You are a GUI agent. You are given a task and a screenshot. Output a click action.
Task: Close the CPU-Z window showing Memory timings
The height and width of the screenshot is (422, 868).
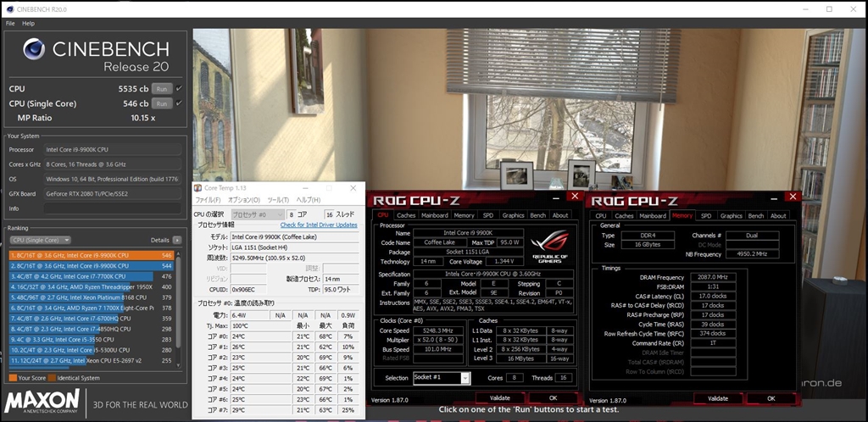pyautogui.click(x=793, y=197)
